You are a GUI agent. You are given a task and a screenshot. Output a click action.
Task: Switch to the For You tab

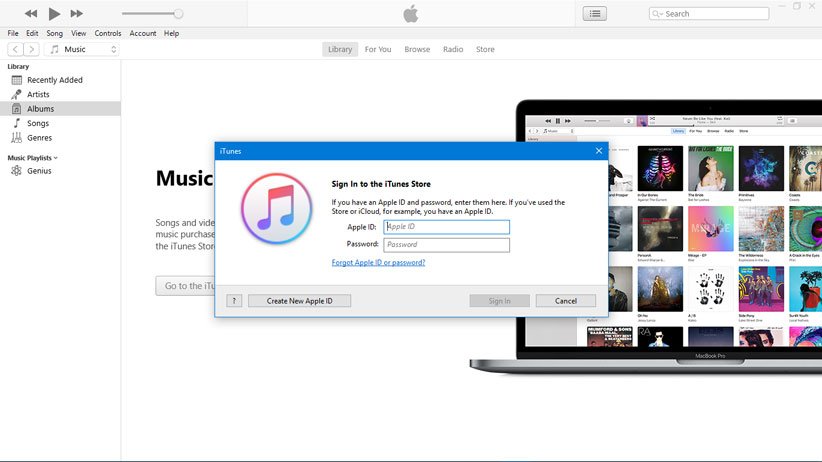point(378,49)
